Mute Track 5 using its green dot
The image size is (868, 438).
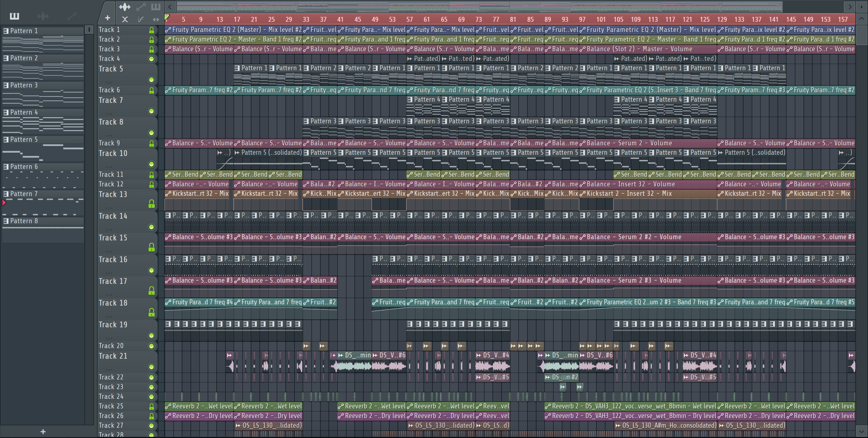click(x=152, y=80)
